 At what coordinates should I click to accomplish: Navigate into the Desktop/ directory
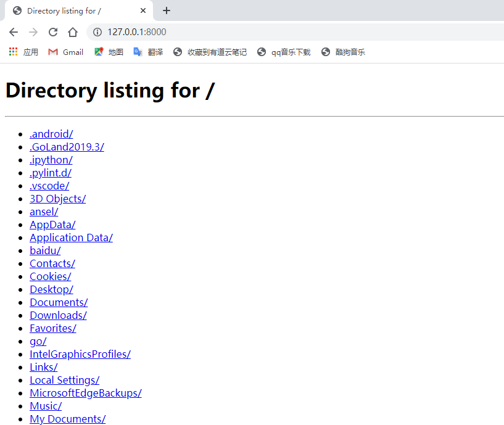point(51,289)
